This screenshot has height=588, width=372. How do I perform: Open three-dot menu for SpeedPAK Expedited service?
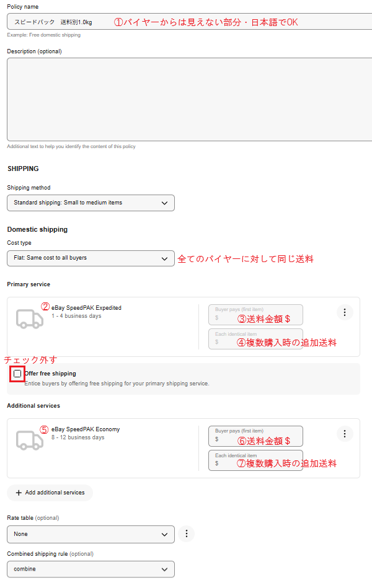coord(345,312)
